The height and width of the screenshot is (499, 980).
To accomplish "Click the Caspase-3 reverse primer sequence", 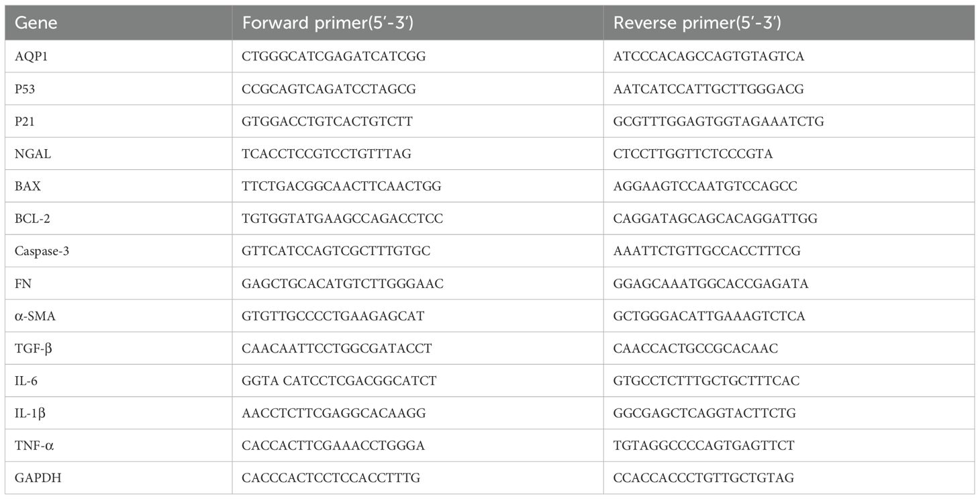I will 707,251.
